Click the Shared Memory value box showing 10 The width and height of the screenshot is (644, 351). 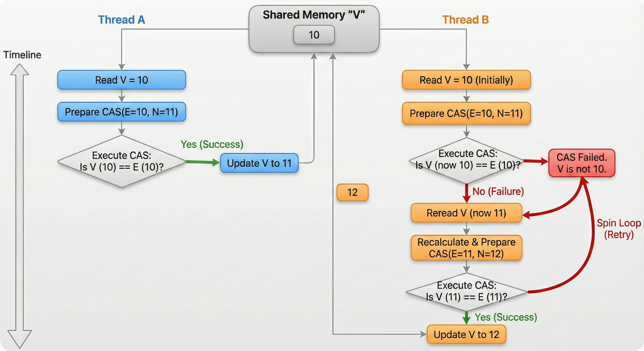[314, 35]
